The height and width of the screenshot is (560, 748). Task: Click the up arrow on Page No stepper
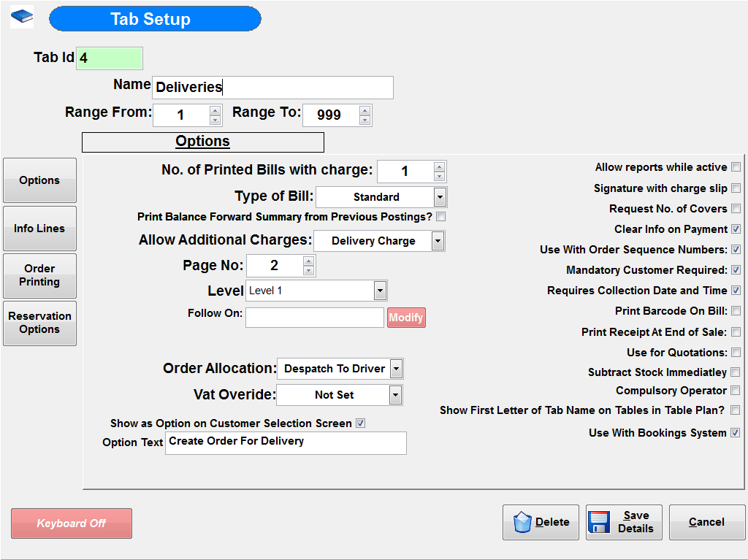click(310, 261)
